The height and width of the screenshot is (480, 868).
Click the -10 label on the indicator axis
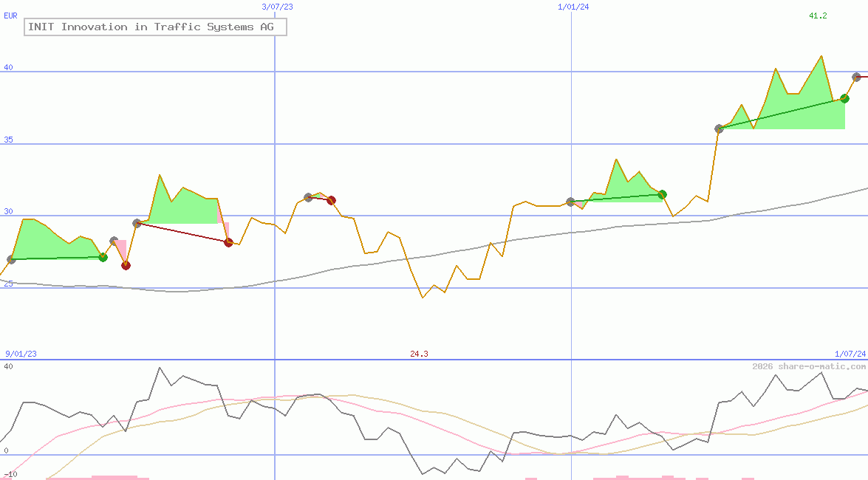pyautogui.click(x=10, y=474)
